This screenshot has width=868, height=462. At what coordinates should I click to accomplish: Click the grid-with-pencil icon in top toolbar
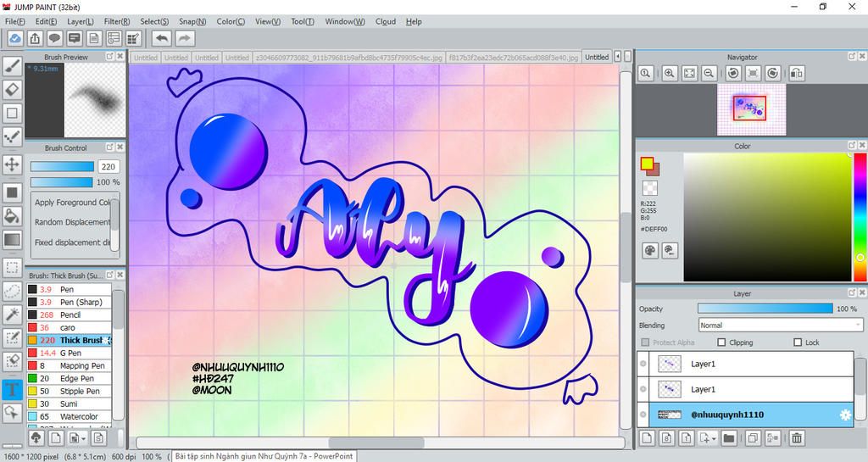click(133, 38)
